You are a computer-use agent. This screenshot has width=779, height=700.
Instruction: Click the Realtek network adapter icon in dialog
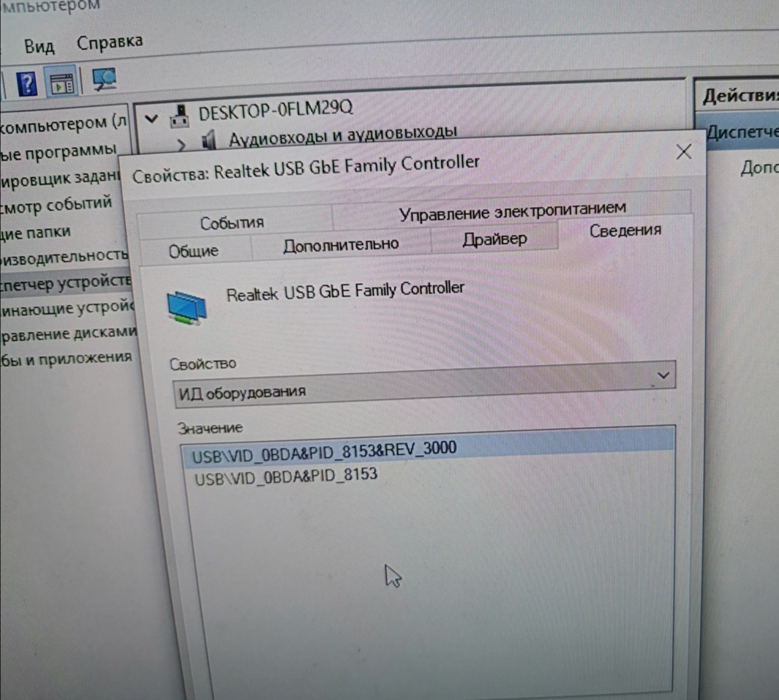click(x=187, y=307)
